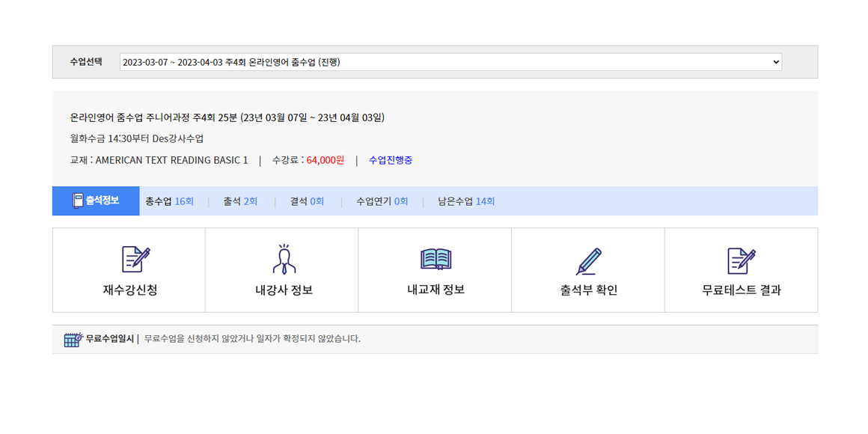Click the 출석 2회 count
Image resolution: width=868 pixels, height=434 pixels.
tap(240, 201)
